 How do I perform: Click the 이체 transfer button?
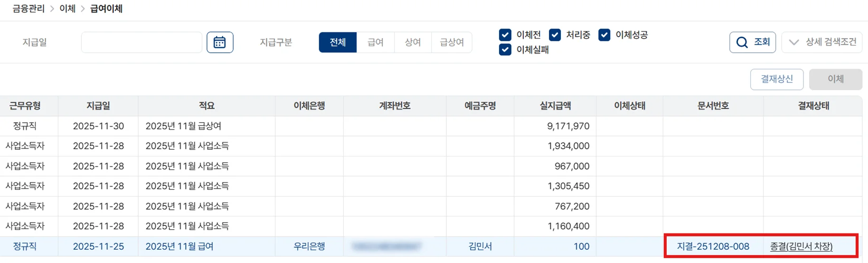(x=835, y=79)
